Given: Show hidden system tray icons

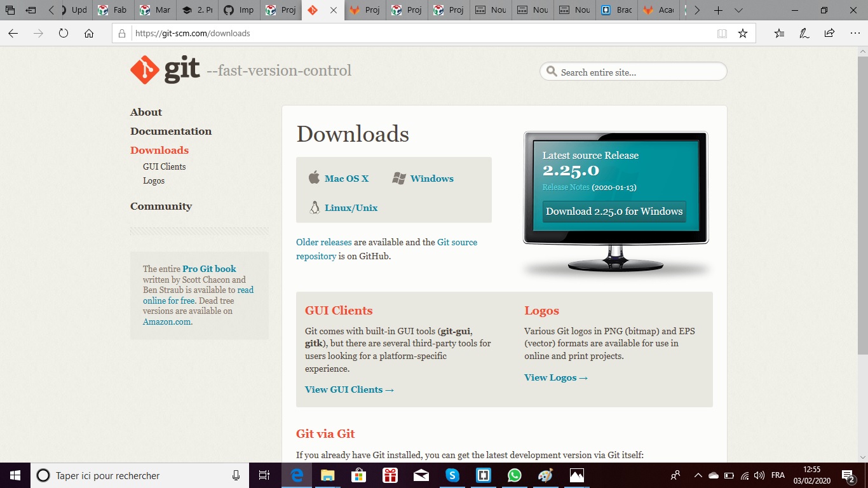Looking at the screenshot, I should 698,475.
